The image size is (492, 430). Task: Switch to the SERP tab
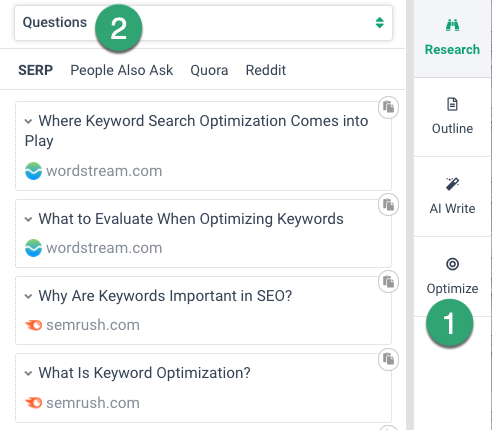[x=35, y=70]
